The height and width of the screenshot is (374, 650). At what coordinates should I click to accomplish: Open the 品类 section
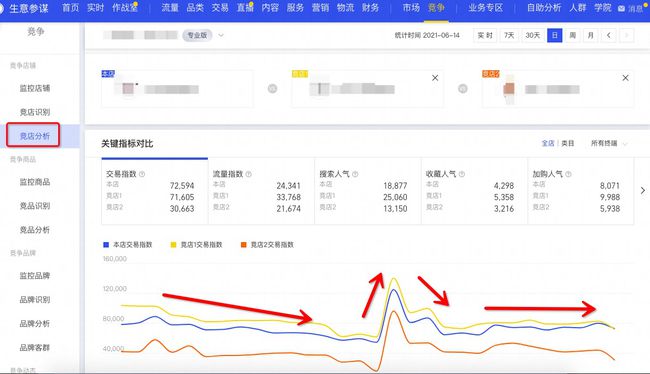195,8
